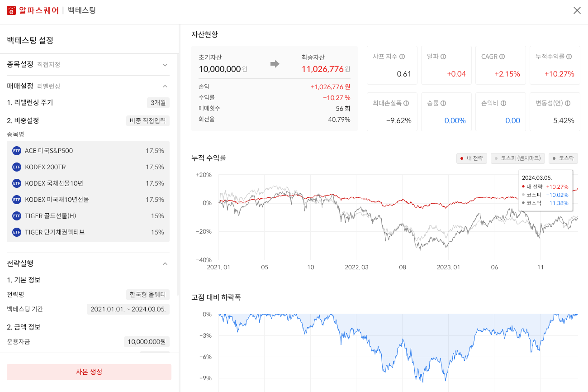Viewport: 588px width, 392px height.
Task: Click the CAGR value +2.15%
Action: click(507, 74)
